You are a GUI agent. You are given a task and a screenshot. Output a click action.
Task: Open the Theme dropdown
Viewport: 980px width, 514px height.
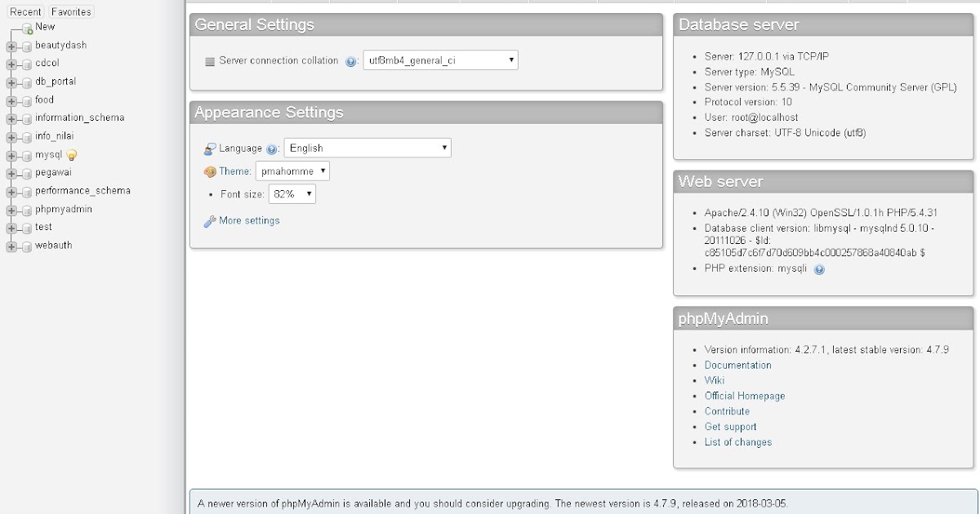(292, 171)
